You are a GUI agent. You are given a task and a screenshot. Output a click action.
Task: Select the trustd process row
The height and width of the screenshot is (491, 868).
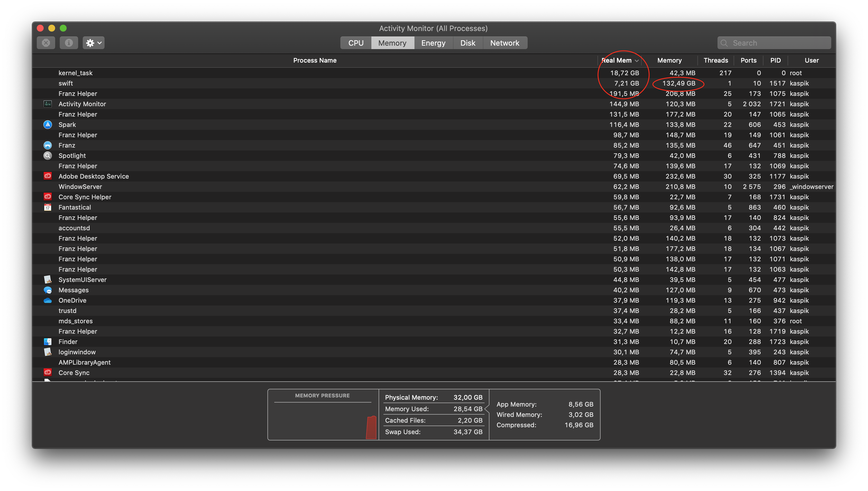pyautogui.click(x=434, y=311)
